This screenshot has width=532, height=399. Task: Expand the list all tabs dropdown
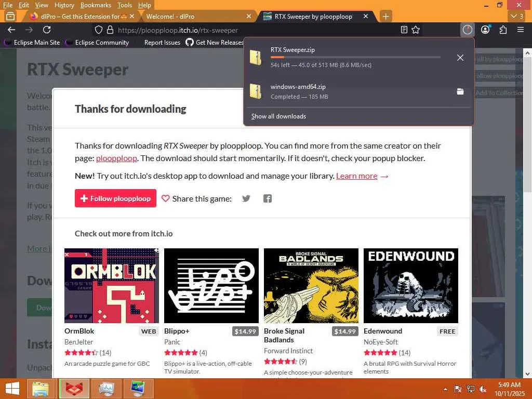[517, 16]
